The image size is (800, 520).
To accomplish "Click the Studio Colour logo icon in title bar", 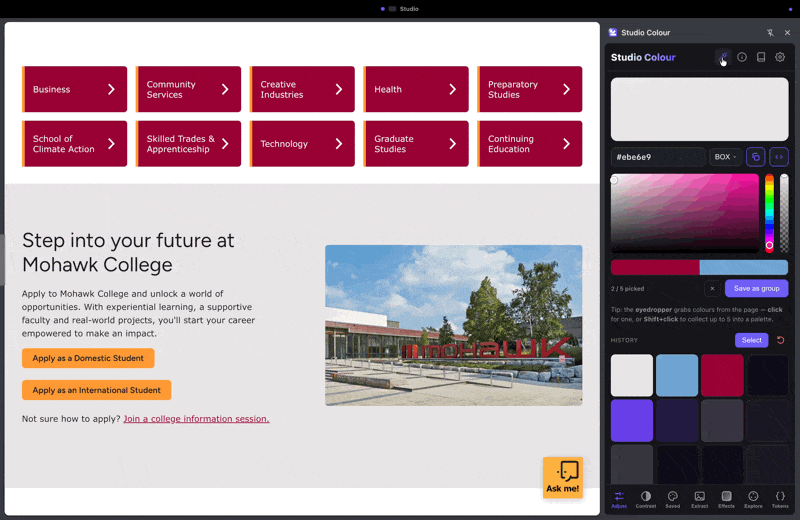I will click(613, 33).
